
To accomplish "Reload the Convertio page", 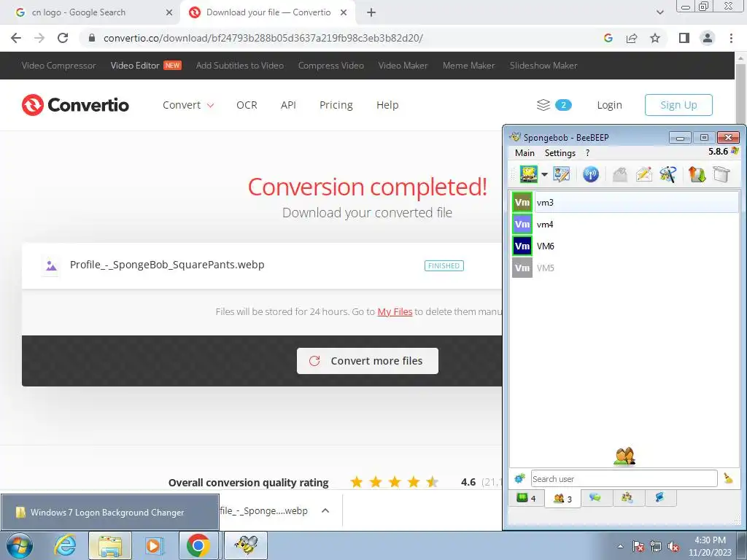I will coord(63,38).
